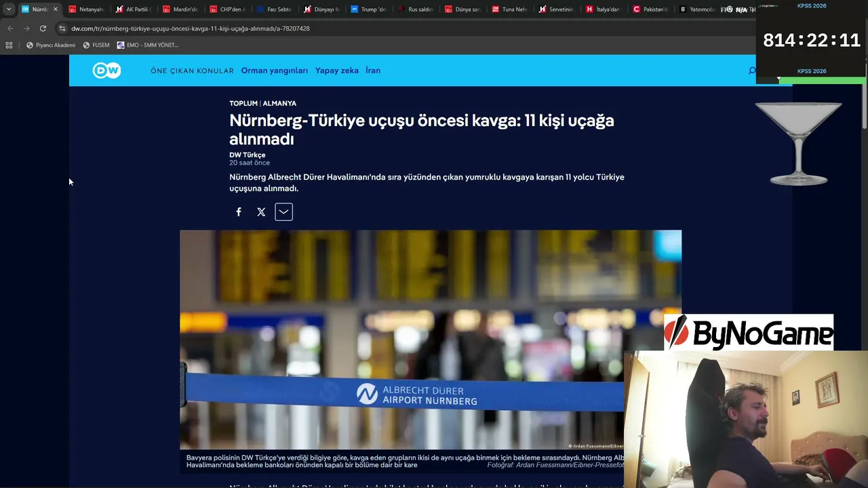Go back to the previous page
The width and height of the screenshot is (868, 488).
(10, 28)
